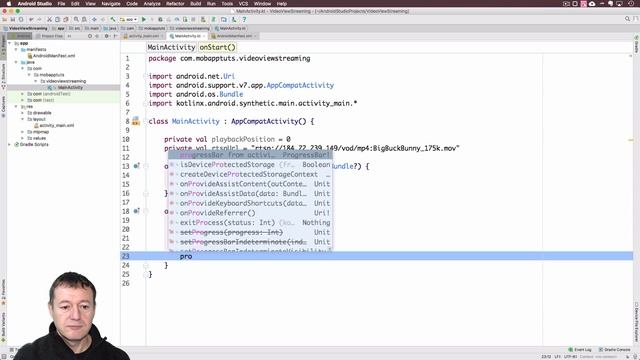Click the Debug bug icon
This screenshot has width=640, height=360.
tap(160, 20)
